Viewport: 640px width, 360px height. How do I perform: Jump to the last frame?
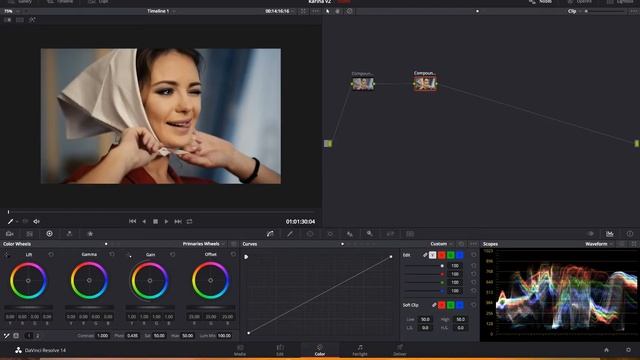(178, 221)
